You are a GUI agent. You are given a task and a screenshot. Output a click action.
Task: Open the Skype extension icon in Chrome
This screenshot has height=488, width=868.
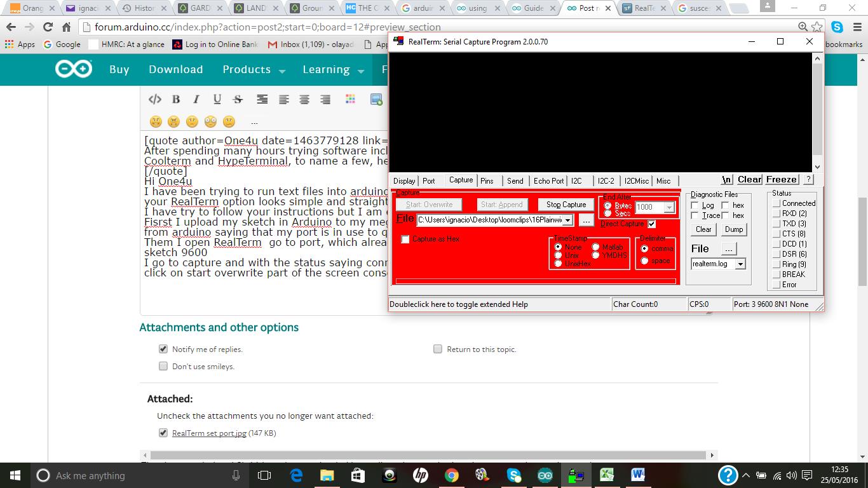pos(837,27)
